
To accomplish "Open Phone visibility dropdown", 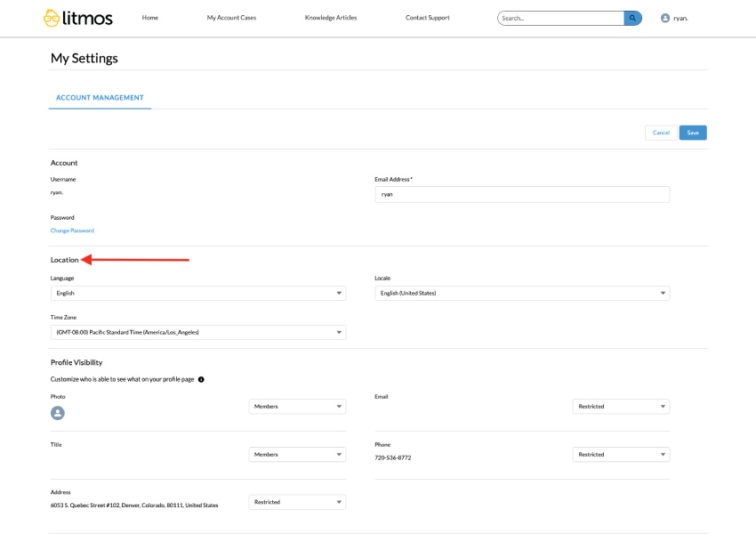I will (x=621, y=455).
